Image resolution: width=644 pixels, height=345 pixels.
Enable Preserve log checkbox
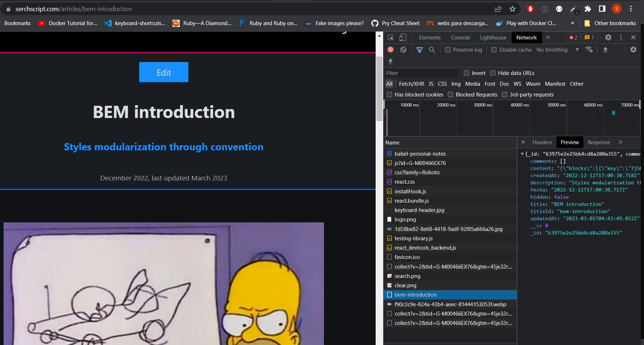448,50
